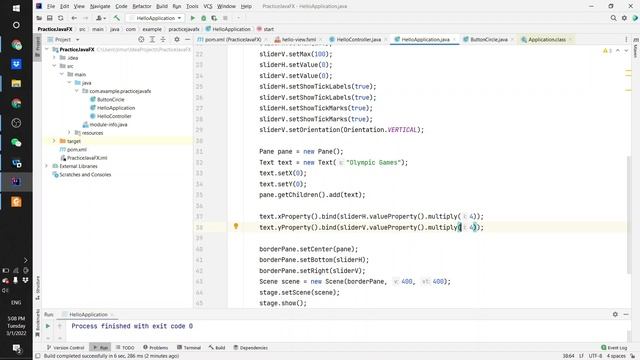Click the Windows Start button
Image resolution: width=640 pixels, height=360 pixels.
(16, 8)
